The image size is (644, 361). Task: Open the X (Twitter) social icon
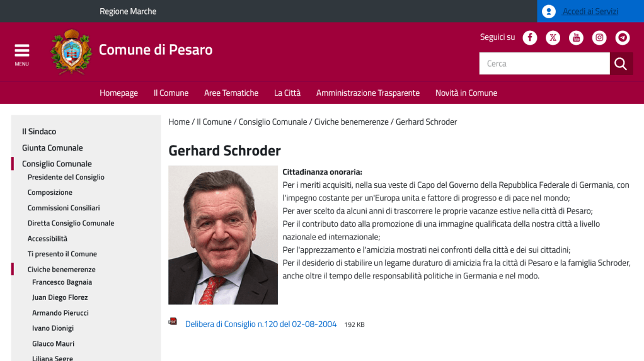[553, 38]
